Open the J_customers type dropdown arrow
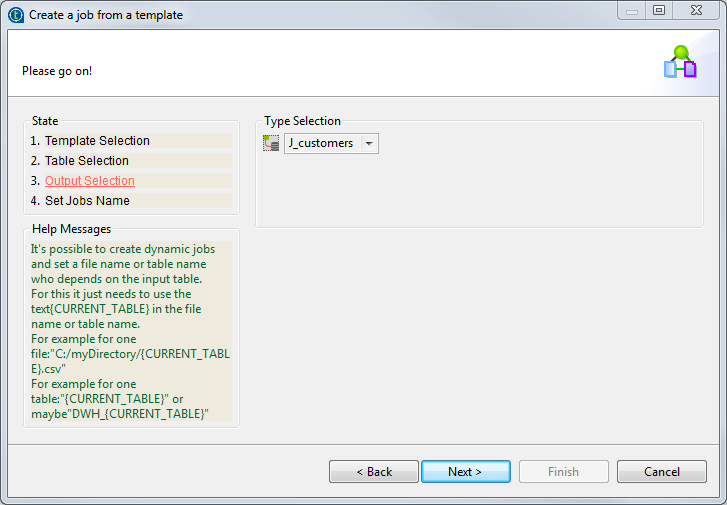Screen dimensions: 727x505 pos(369,144)
